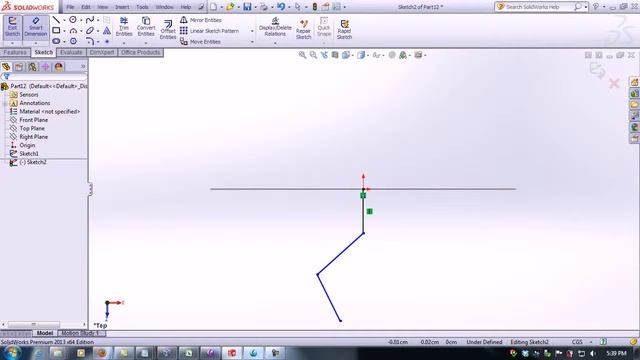Click the Offset Entities tool

tap(168, 29)
